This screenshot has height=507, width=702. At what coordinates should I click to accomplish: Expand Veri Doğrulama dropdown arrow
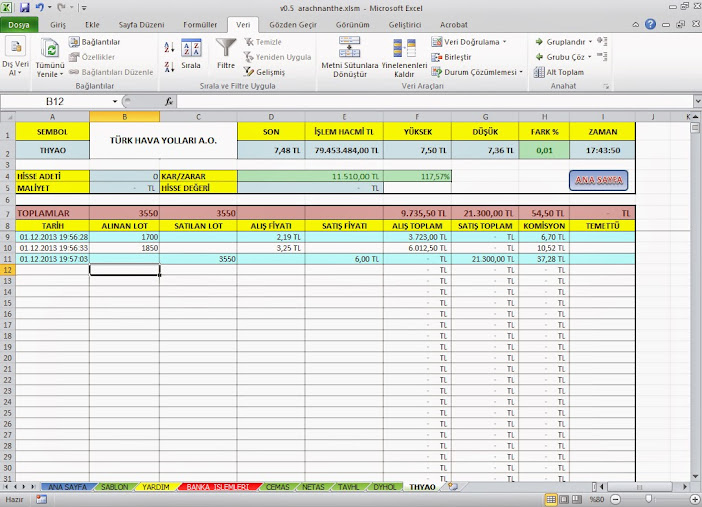[505, 42]
